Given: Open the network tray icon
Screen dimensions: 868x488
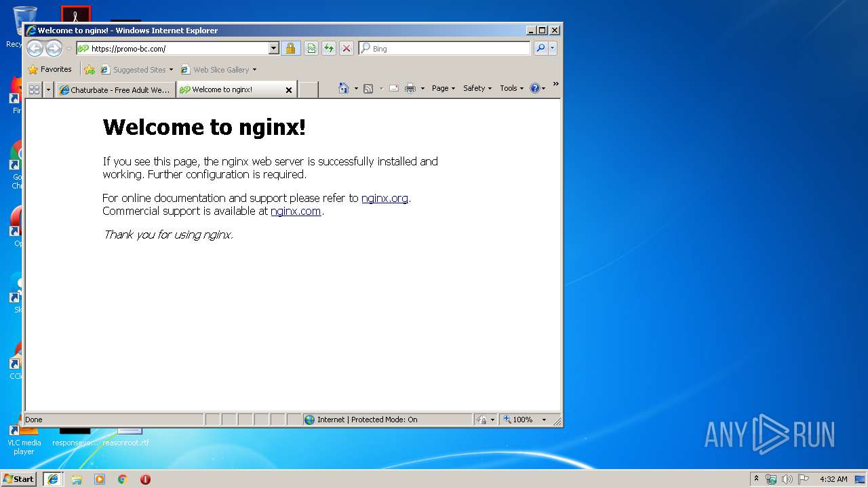Looking at the screenshot, I should 771,479.
